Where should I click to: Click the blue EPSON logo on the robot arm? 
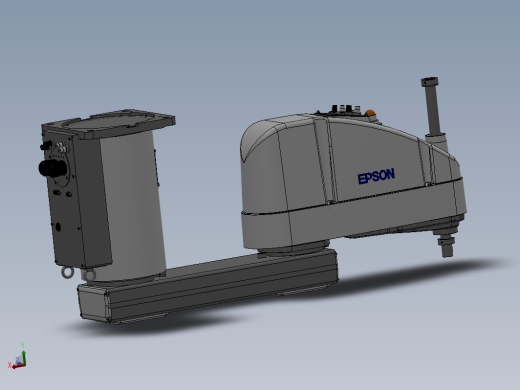click(x=376, y=176)
